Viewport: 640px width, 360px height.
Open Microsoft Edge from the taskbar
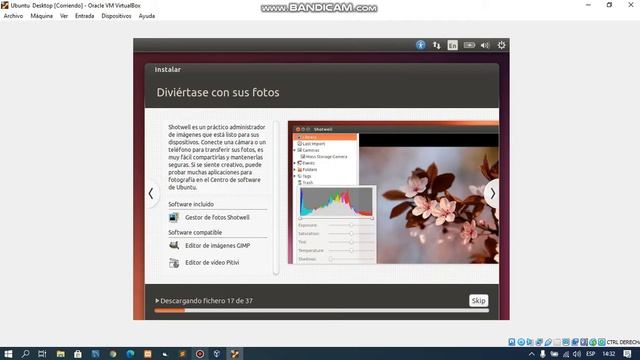pyautogui.click(x=130, y=354)
